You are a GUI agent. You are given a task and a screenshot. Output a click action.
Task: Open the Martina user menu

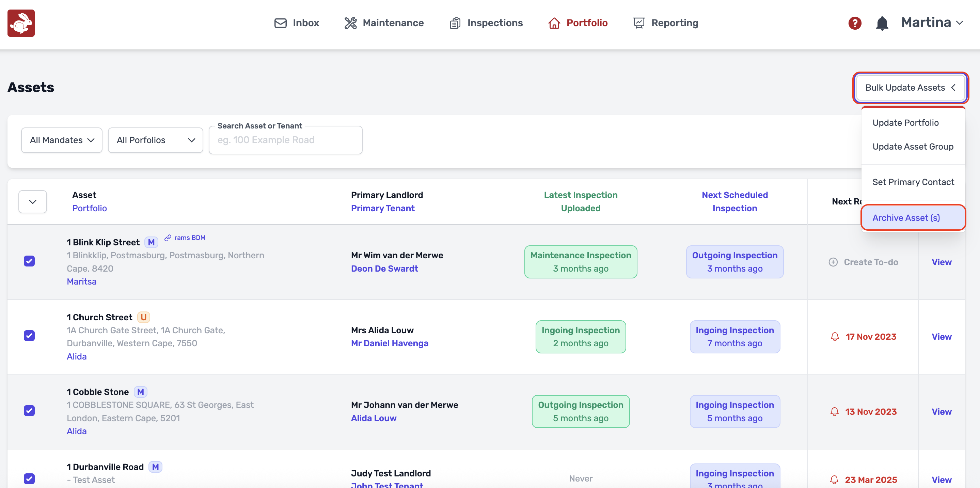point(932,23)
